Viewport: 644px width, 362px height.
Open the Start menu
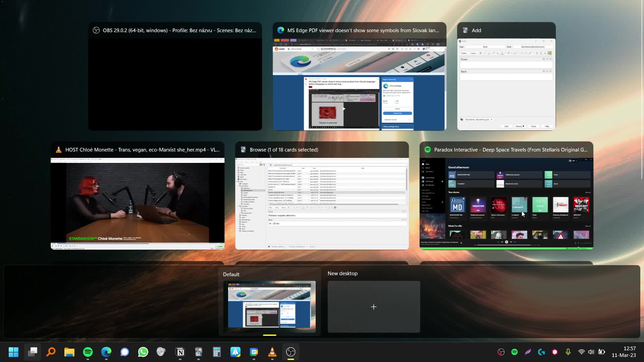coord(13,352)
